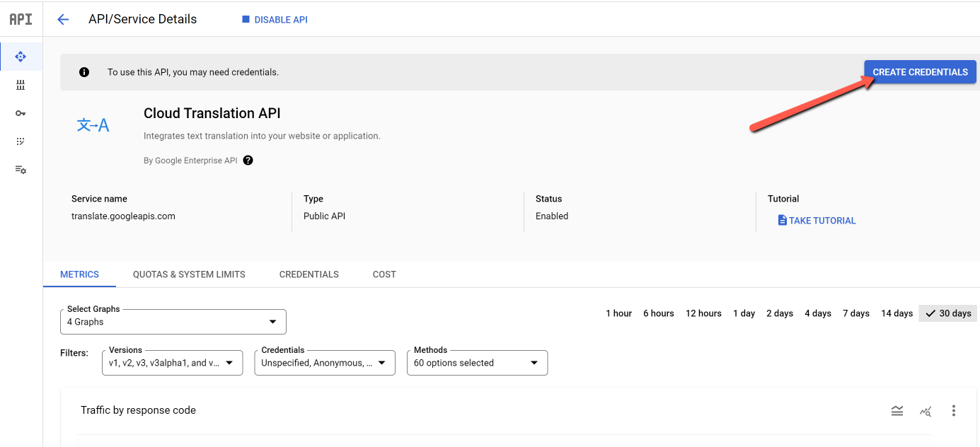Click the back arrow icon
980x447 pixels.
pyautogui.click(x=63, y=19)
